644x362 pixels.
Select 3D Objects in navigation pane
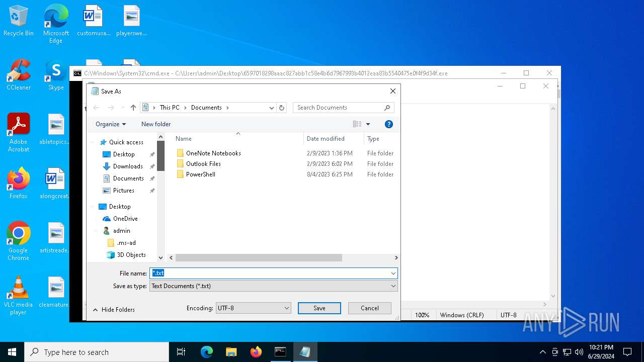click(131, 255)
